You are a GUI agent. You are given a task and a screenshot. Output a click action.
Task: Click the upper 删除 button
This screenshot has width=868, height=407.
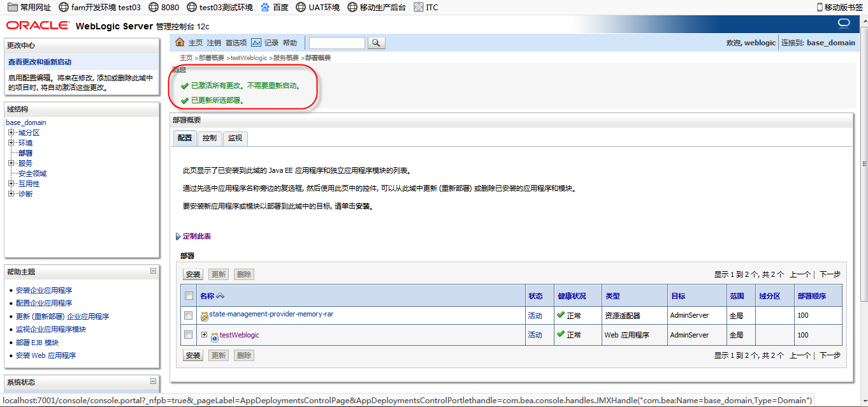[244, 274]
